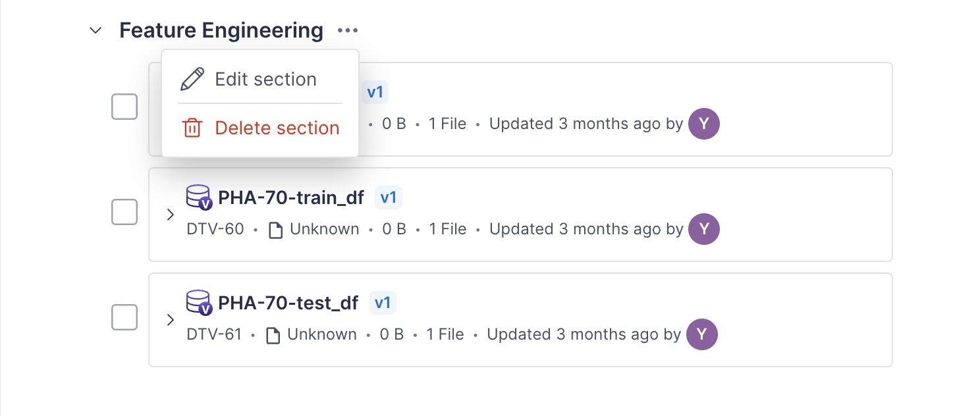Screen dimensions: 980x416
Task: Click the Y avatar in the first dataset card
Action: click(704, 124)
